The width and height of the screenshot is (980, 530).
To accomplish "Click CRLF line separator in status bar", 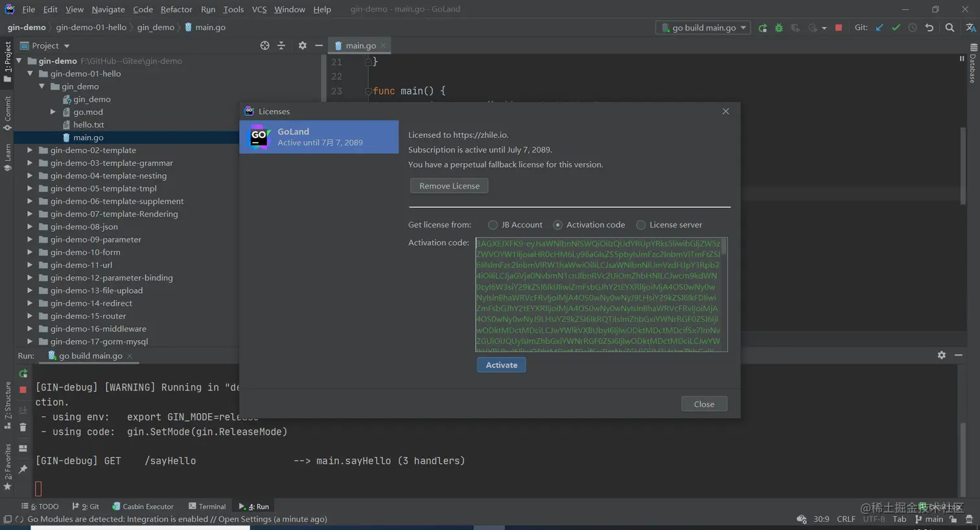I will (x=846, y=519).
